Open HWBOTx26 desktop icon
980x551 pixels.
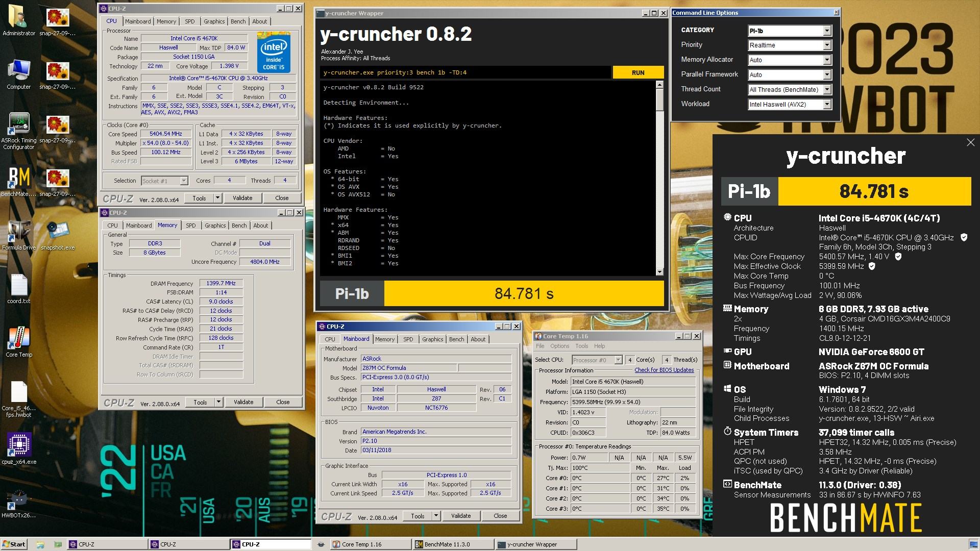[x=19, y=503]
